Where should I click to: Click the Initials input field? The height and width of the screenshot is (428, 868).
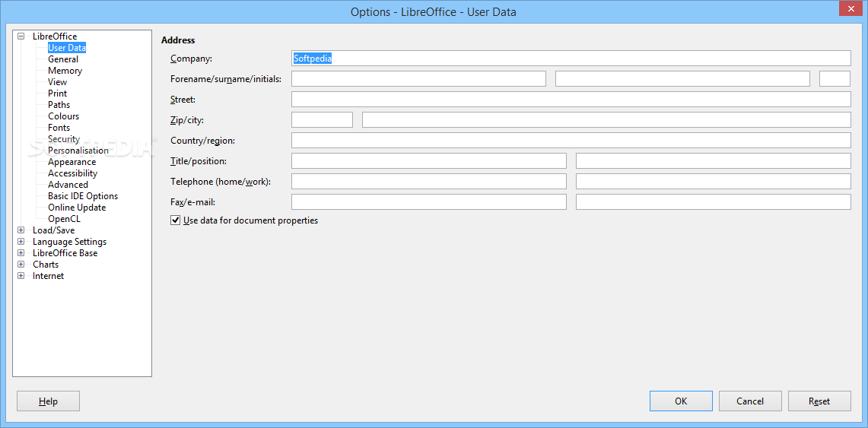click(835, 78)
